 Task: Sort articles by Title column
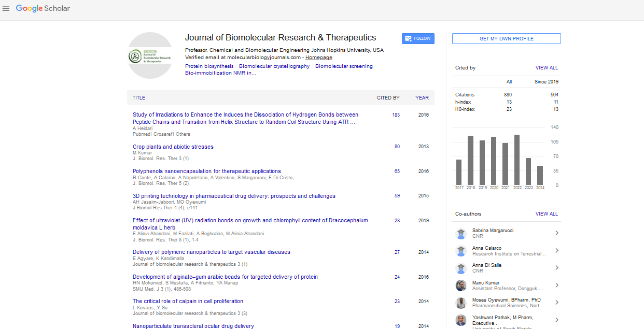[139, 98]
